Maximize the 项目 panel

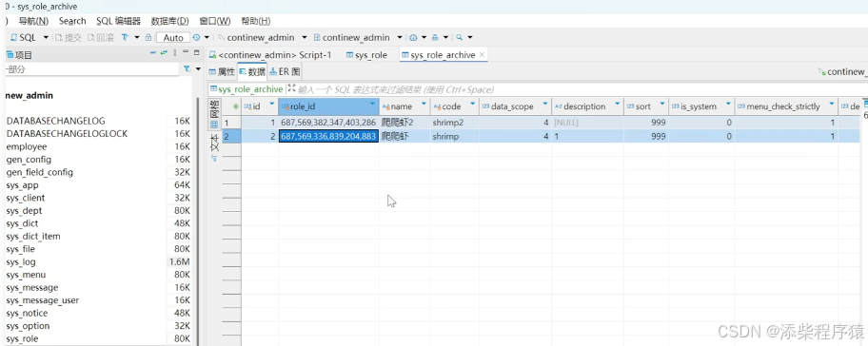[x=196, y=52]
